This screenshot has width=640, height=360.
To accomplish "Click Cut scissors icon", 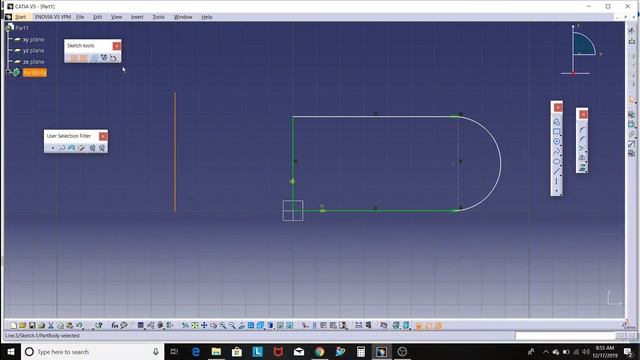I will pyautogui.click(x=51, y=325).
